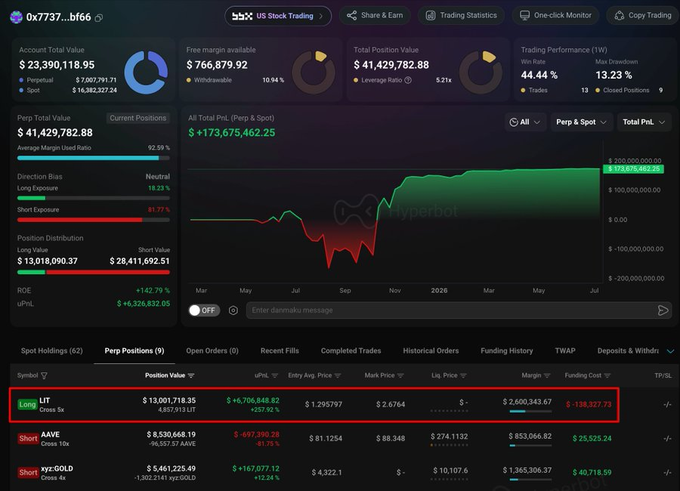Click Free margin donut chart
This screenshot has height=491, width=680.
tap(313, 72)
